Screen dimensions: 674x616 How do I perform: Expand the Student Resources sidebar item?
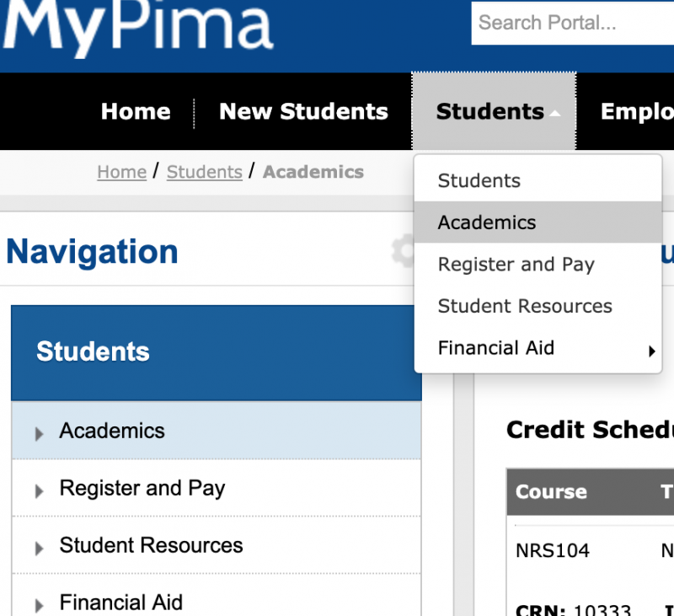pyautogui.click(x=38, y=546)
